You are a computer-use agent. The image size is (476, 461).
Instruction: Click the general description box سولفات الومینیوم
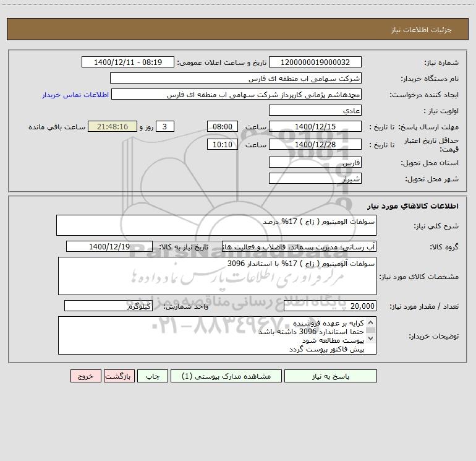tap(216, 225)
